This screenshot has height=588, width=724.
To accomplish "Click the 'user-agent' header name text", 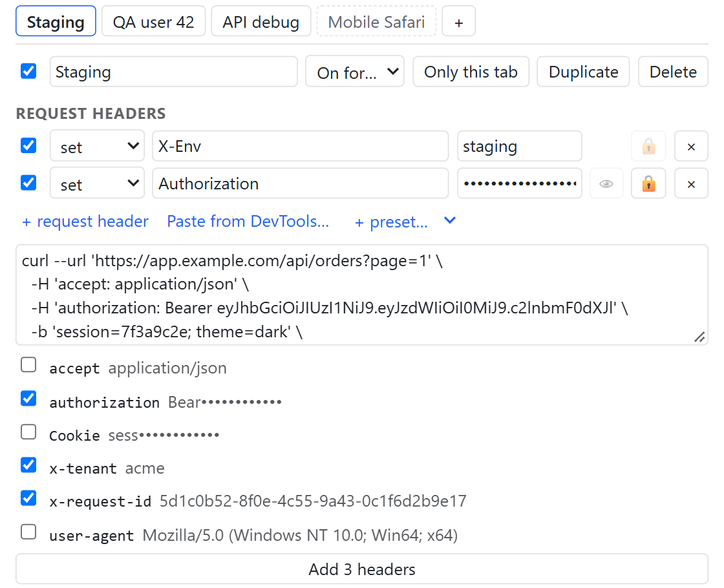I will [91, 536].
